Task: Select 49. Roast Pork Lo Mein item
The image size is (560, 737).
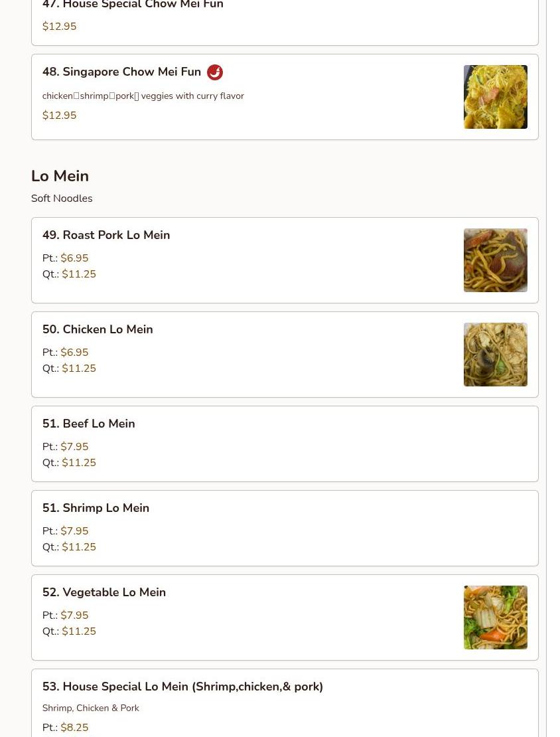Action: [285, 260]
